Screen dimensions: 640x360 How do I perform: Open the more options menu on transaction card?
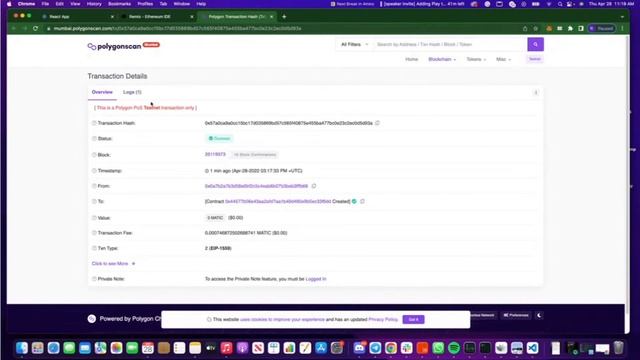[x=536, y=93]
